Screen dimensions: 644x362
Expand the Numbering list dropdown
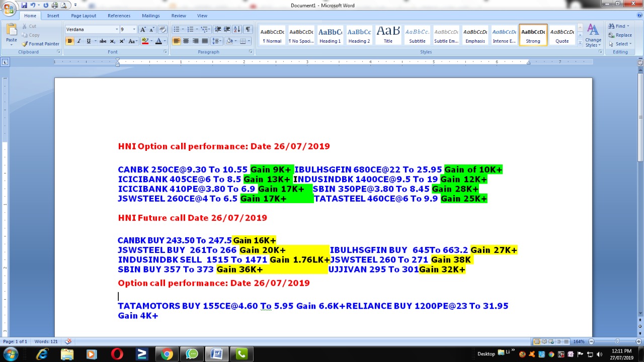pyautogui.click(x=196, y=30)
